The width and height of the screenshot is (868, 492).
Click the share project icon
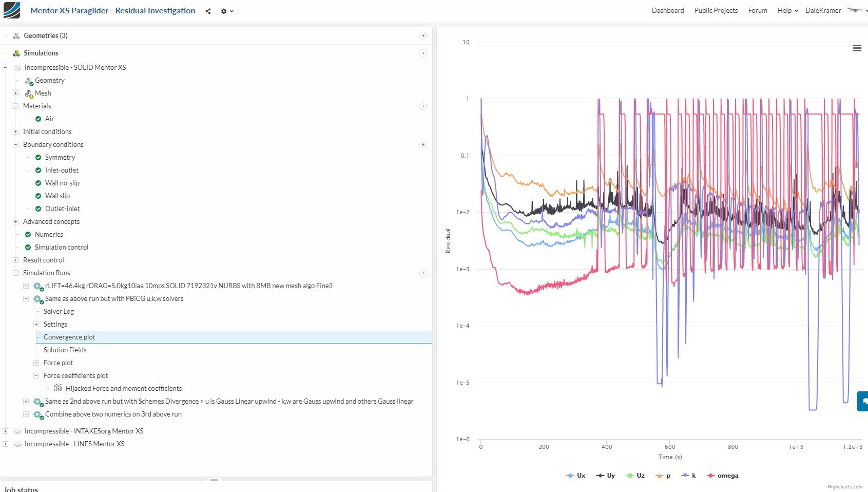click(208, 11)
